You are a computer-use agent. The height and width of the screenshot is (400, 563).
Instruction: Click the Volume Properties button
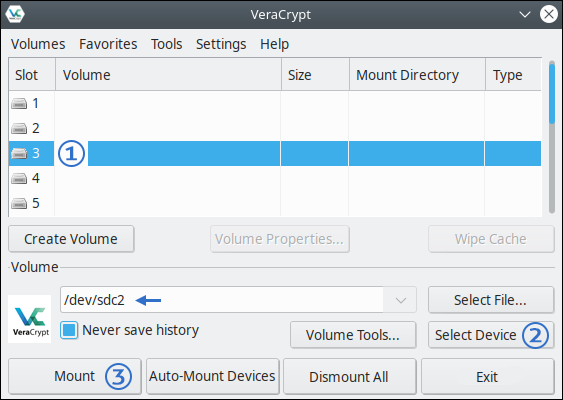coord(280,239)
